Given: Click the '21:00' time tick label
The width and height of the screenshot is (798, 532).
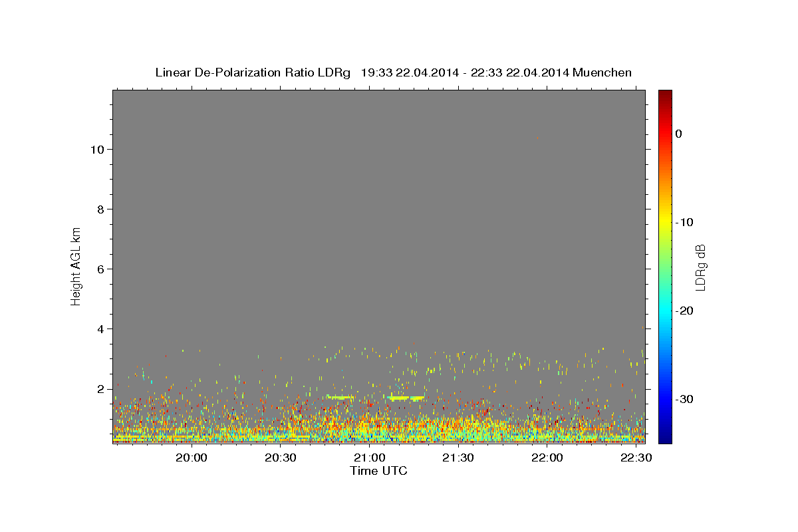Looking at the screenshot, I should pos(370,458).
